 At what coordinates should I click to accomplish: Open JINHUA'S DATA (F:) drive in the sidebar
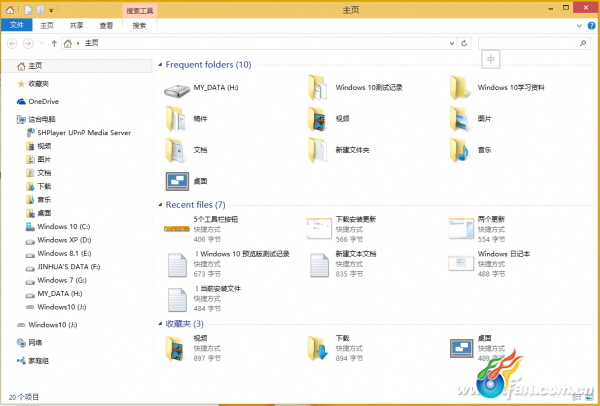click(x=63, y=267)
